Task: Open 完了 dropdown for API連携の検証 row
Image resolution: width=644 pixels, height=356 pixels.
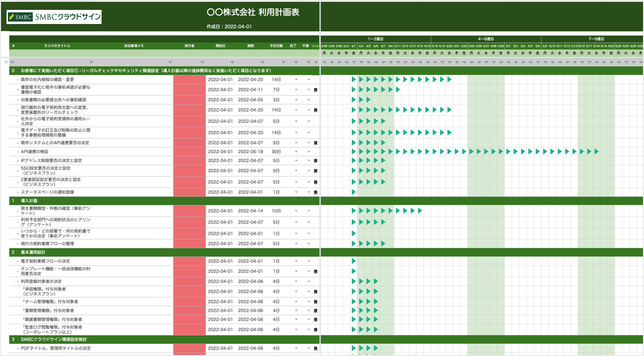Action: pos(296,152)
